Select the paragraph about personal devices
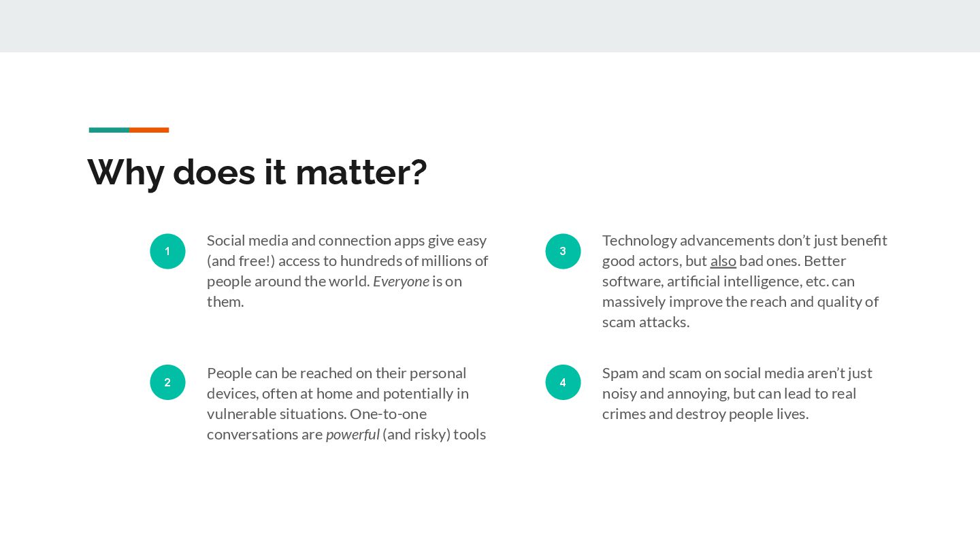The height and width of the screenshot is (551, 980). 346,403
